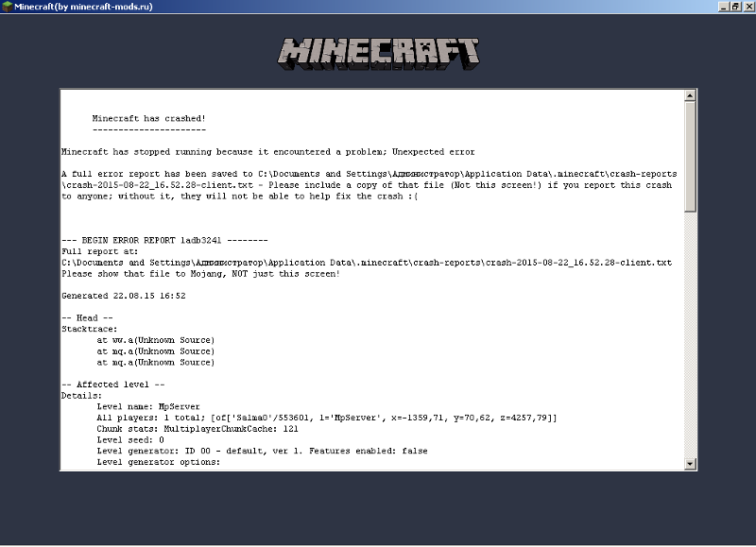Click the 'Minecraft has crashed!' heading text
This screenshot has height=547, width=756.
(x=149, y=118)
